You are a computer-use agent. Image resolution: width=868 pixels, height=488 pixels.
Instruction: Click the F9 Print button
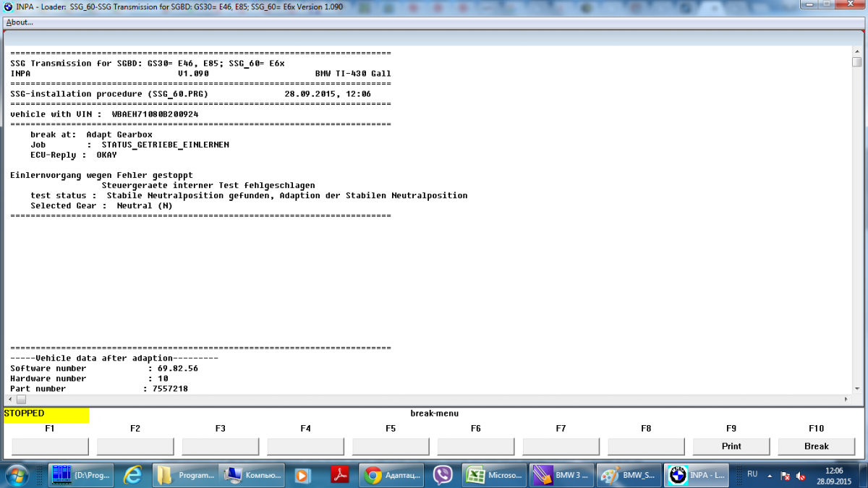pos(731,446)
